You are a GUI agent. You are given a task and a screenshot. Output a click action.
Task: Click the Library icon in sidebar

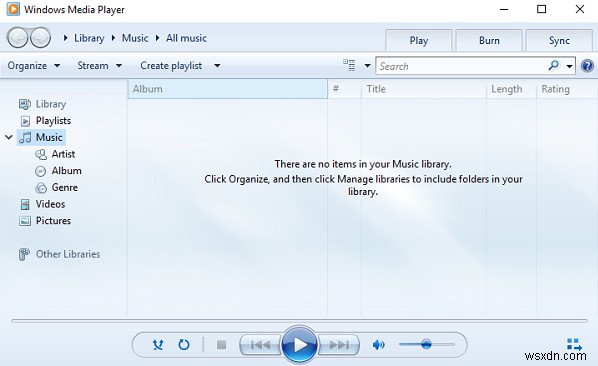tap(25, 104)
